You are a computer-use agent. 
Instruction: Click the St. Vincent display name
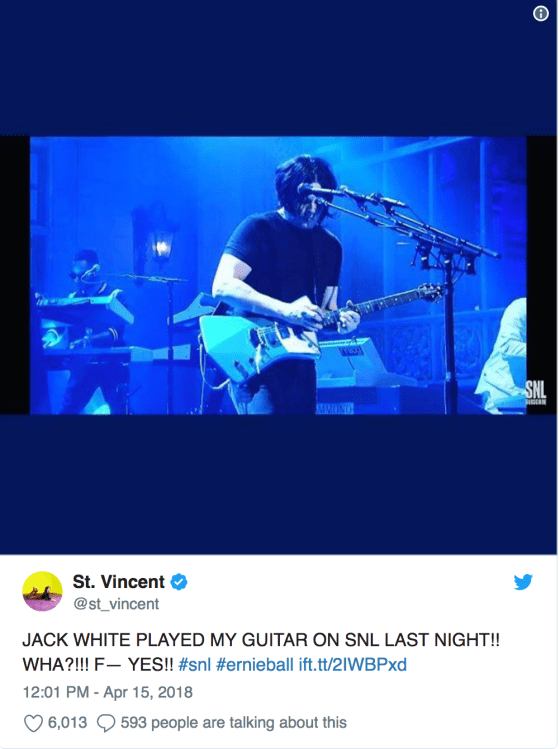pos(118,582)
